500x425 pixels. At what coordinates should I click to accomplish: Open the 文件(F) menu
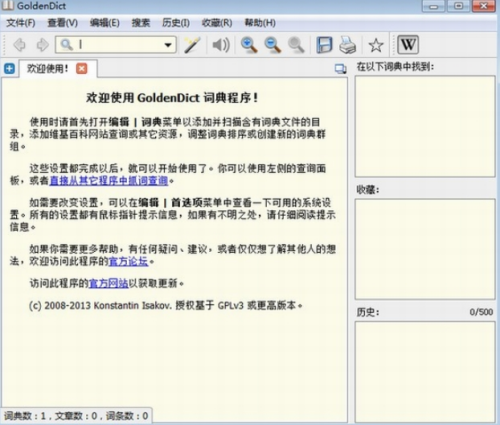click(x=21, y=23)
